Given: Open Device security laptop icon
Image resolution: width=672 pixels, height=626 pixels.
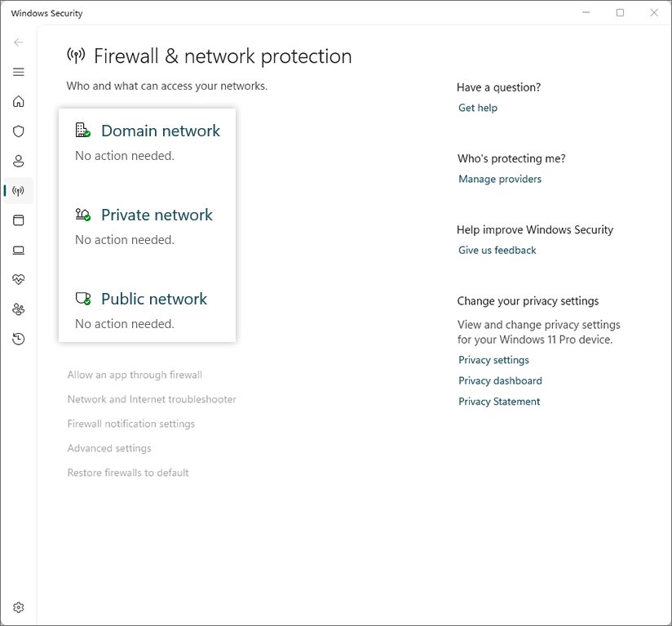Looking at the screenshot, I should tap(19, 250).
